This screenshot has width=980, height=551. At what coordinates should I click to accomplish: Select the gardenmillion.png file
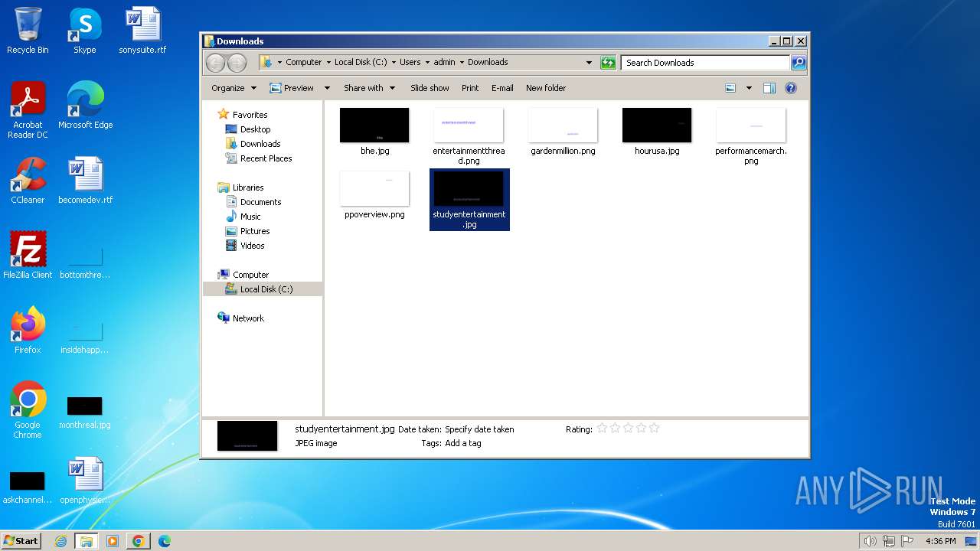pos(563,132)
